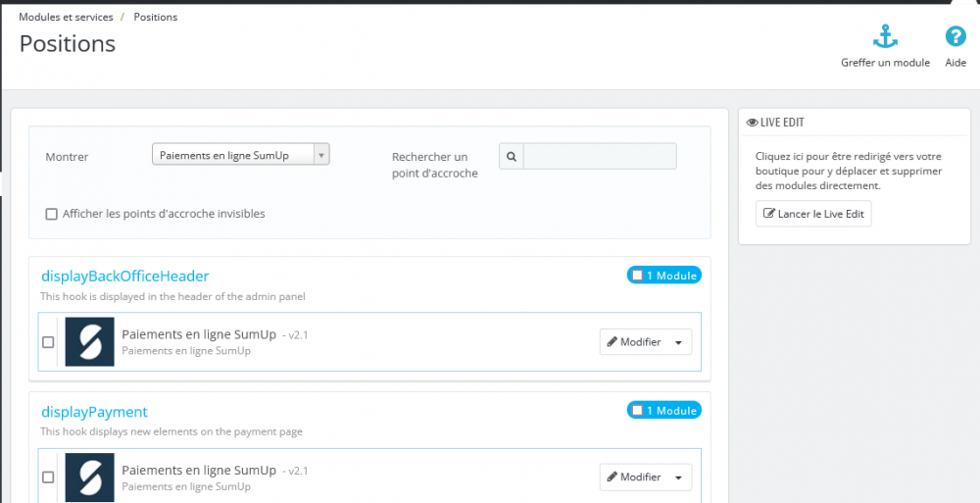Click the eye icon beside LIVE EDIT
Viewport: 980px width, 503px height.
(x=753, y=123)
